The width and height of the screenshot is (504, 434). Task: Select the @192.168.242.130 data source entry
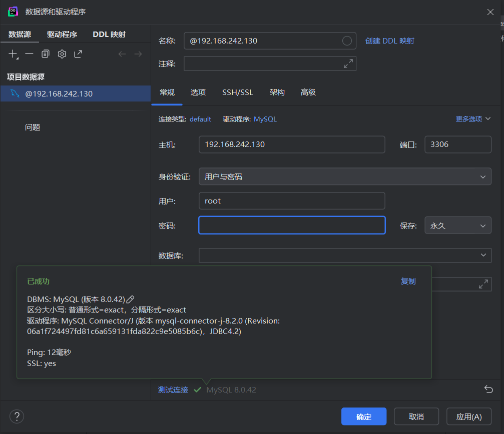click(76, 93)
